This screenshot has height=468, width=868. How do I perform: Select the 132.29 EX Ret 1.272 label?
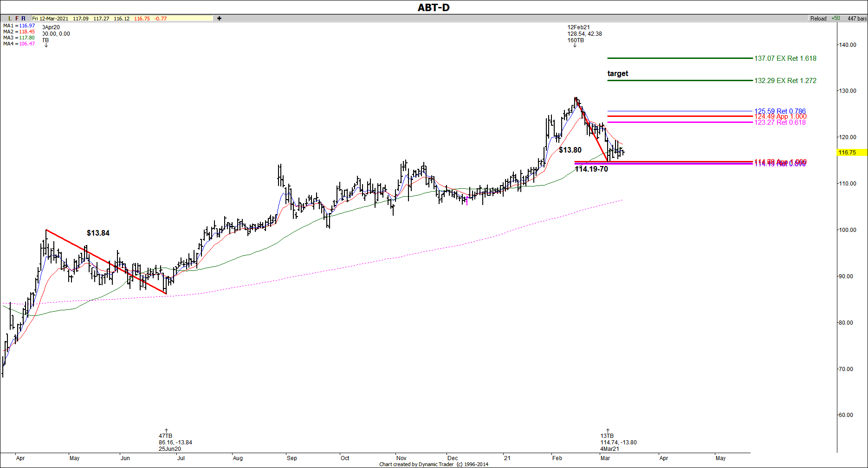[x=785, y=81]
